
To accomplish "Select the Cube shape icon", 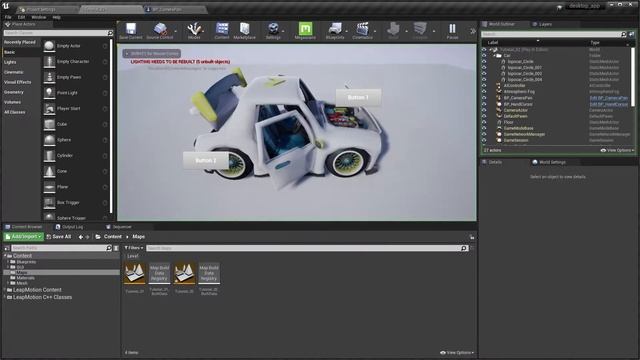I will coord(49,124).
